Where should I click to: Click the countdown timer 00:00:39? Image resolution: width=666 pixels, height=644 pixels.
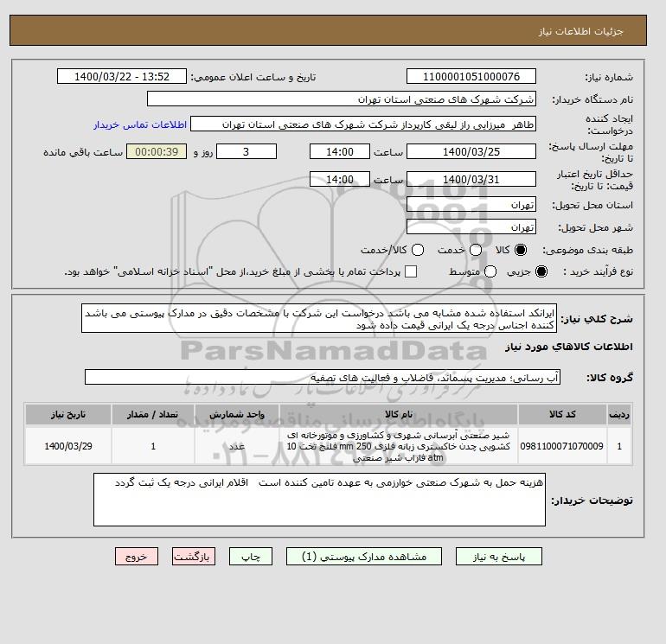[157, 151]
